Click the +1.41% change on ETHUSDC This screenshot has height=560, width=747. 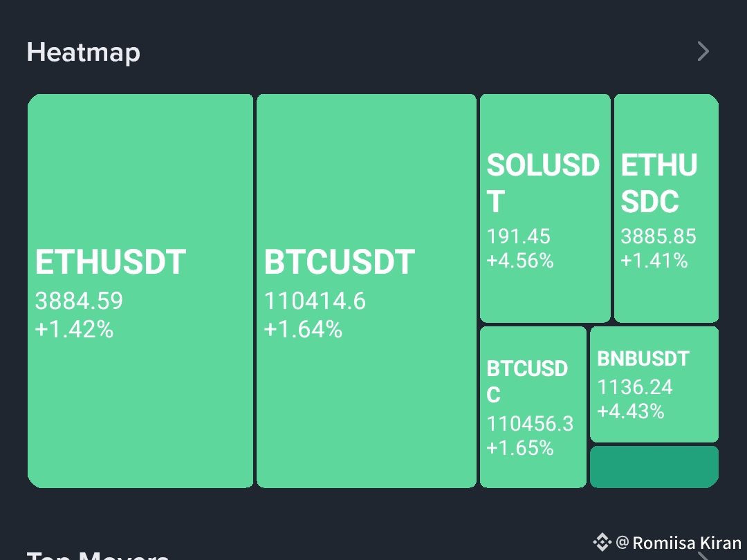coord(654,261)
